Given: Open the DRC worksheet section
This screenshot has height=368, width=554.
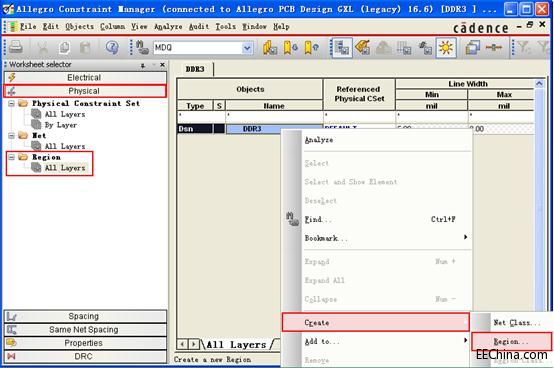Looking at the screenshot, I should 85,356.
